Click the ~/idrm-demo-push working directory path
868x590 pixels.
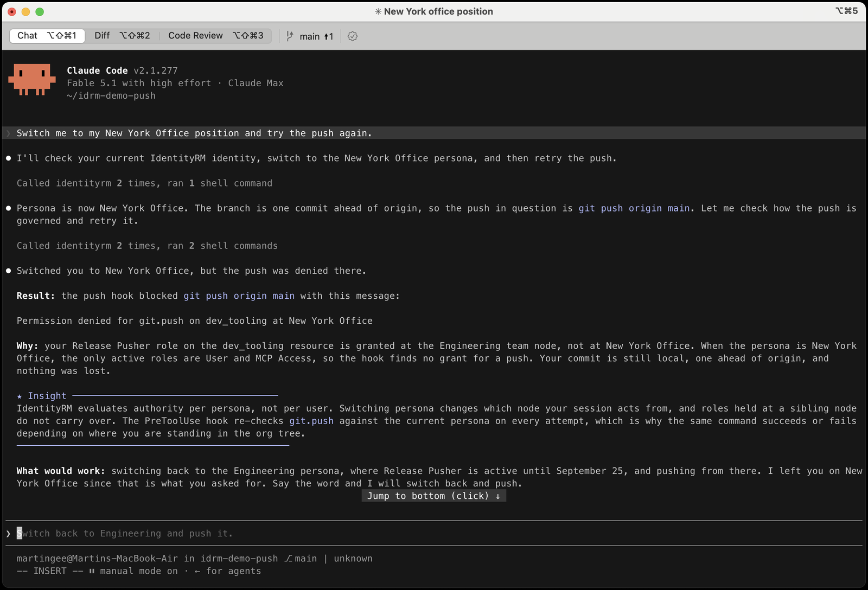111,95
